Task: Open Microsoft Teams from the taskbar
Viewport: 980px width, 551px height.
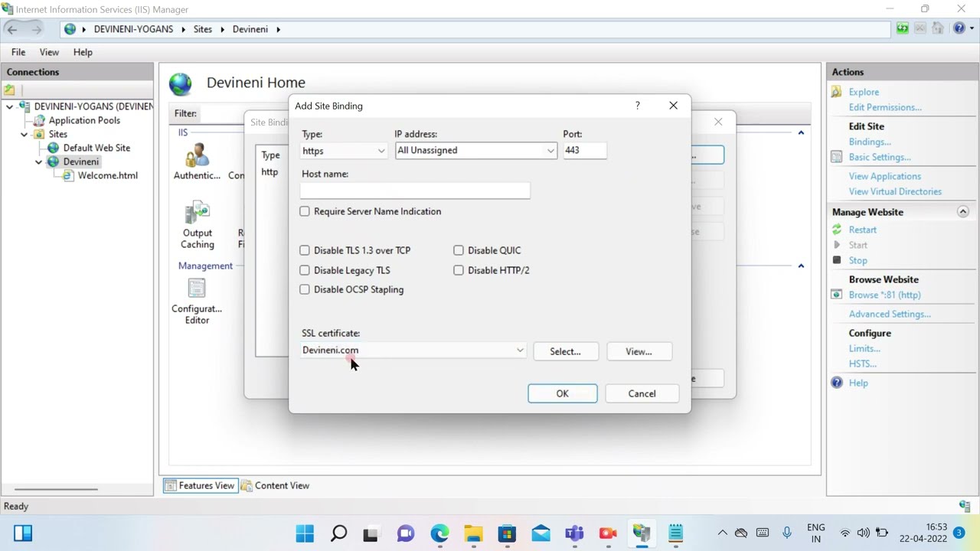Action: 574,533
